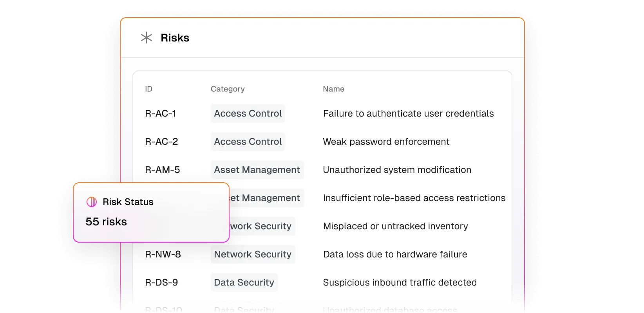The width and height of the screenshot is (644, 313).
Task: Select Asset Management tag on R-AM-5
Action: click(x=257, y=170)
